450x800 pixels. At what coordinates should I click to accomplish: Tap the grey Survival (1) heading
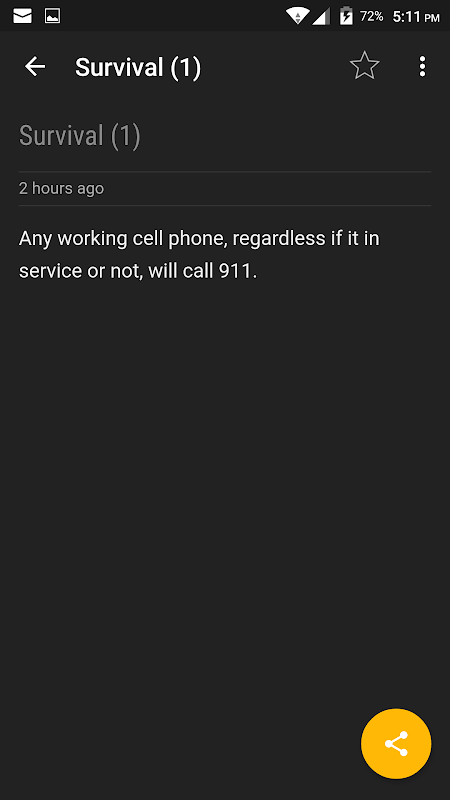[x=80, y=136]
